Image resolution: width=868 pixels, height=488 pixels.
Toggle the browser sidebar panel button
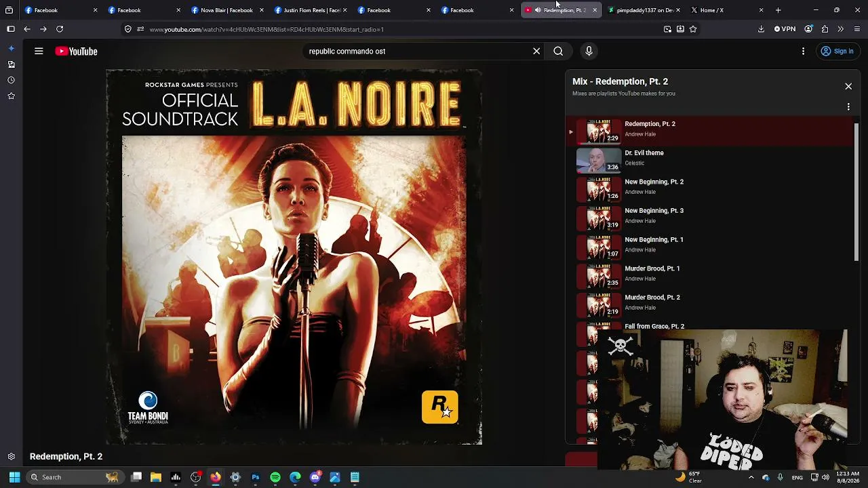pos(11,29)
